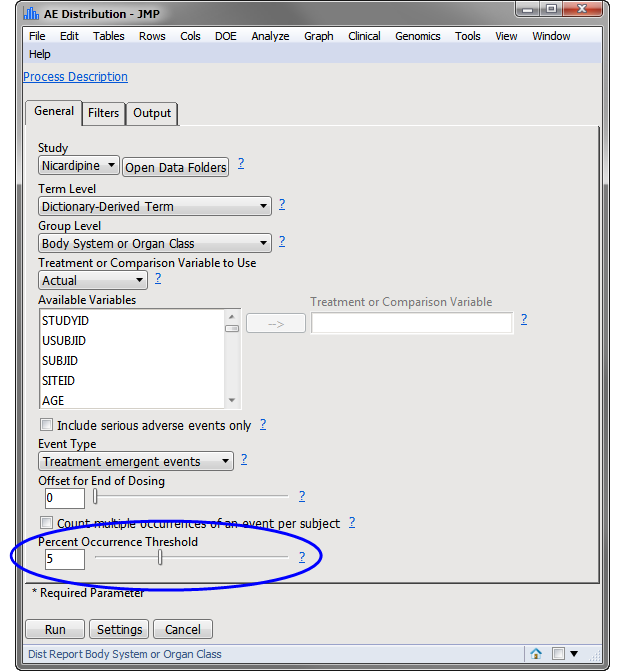Open the Process Description link
The height and width of the screenshot is (671, 630).
(75, 77)
